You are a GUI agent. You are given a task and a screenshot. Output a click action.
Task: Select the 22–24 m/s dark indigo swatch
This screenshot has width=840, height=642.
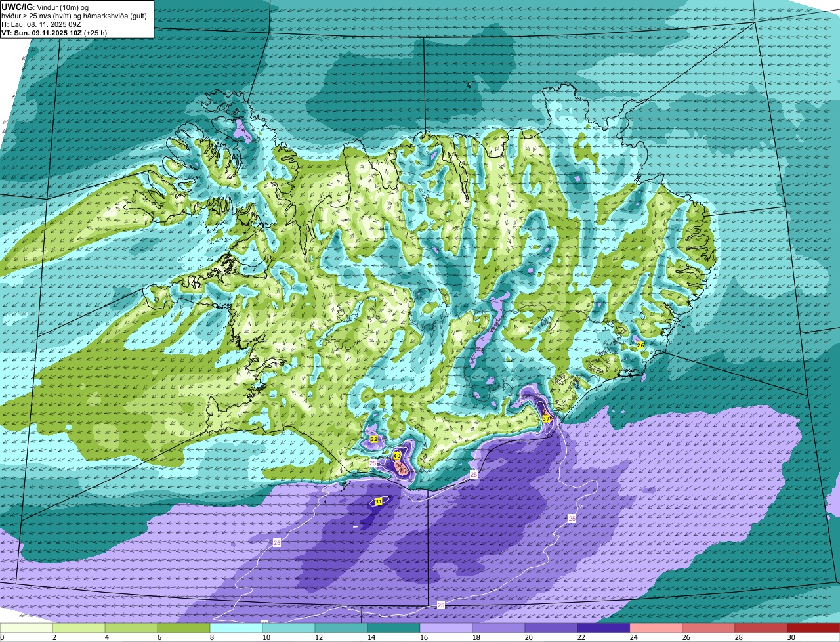point(604,628)
